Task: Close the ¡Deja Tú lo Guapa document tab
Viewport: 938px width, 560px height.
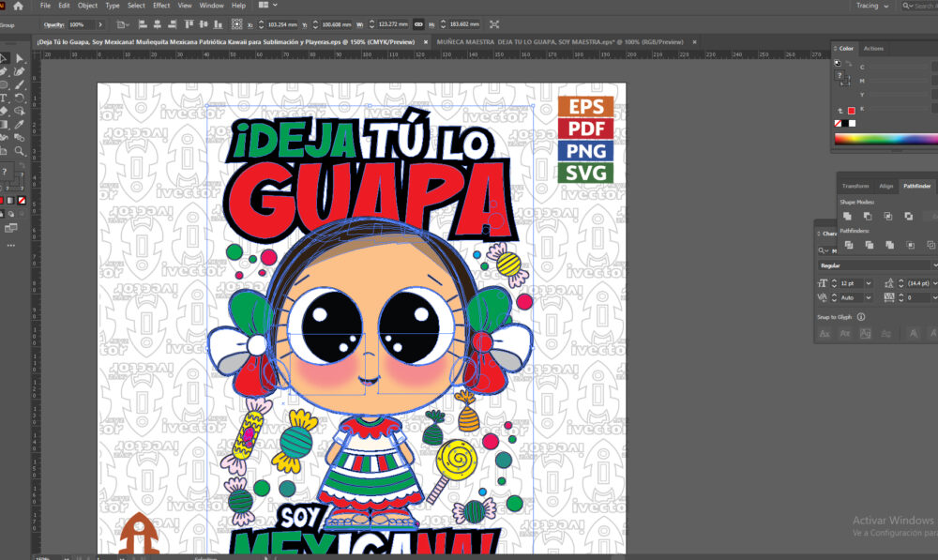Action: (x=426, y=42)
